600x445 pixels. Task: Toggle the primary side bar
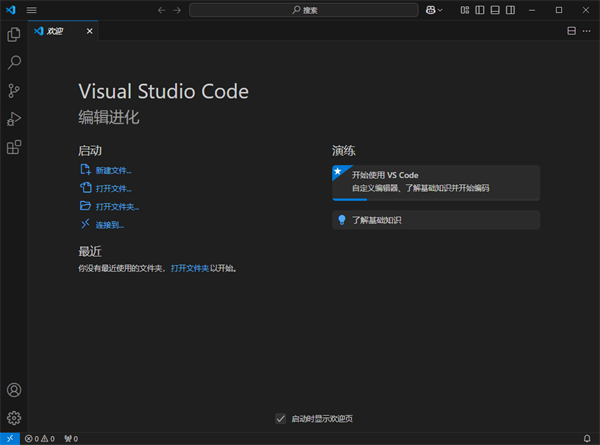point(480,10)
